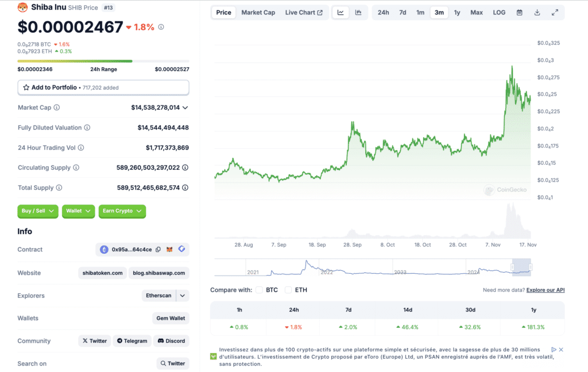Click the #13 rank badge
The height and width of the screenshot is (372, 588).
[109, 7]
